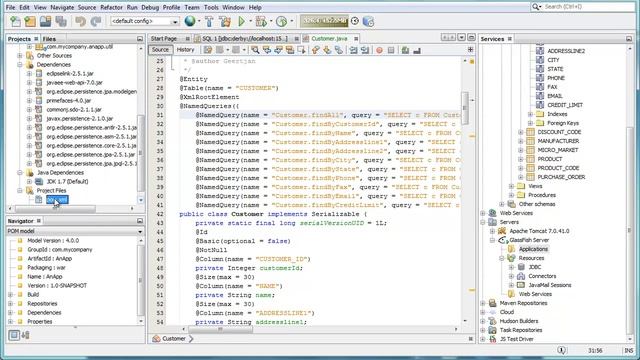
Task: Run the project with green play icon
Action: point(242,21)
